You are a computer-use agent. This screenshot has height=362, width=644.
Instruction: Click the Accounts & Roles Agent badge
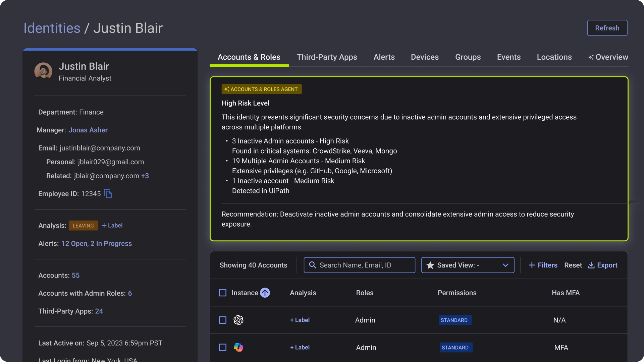pos(262,89)
